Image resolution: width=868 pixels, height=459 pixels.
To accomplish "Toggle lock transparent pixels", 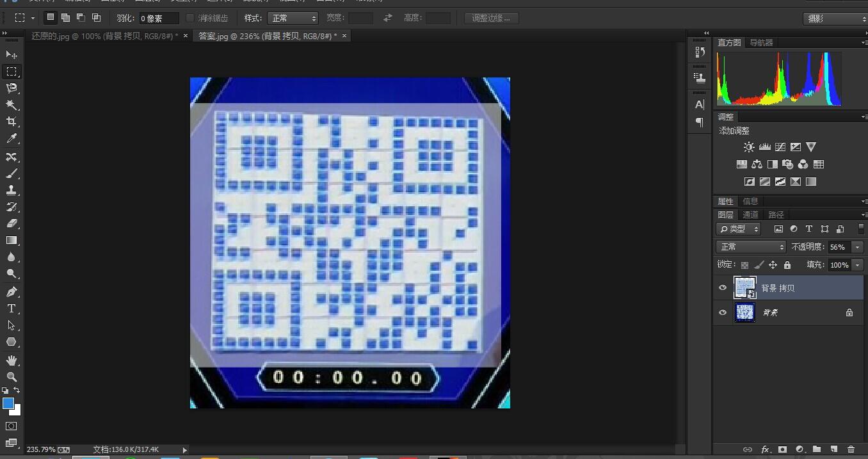I will point(744,265).
